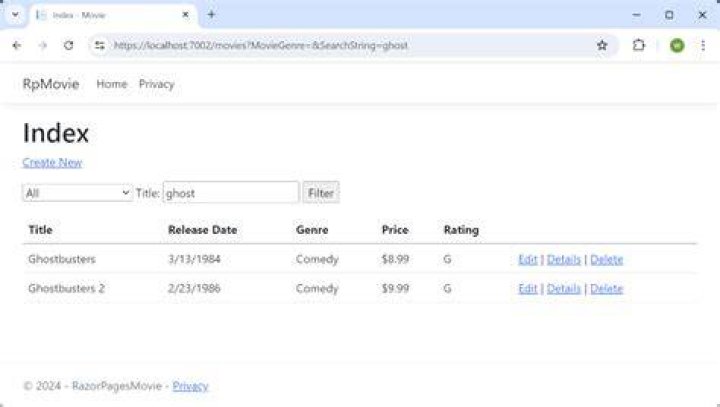Click the address bar URL
Screen dimensions: 720x407
[x=260, y=45]
